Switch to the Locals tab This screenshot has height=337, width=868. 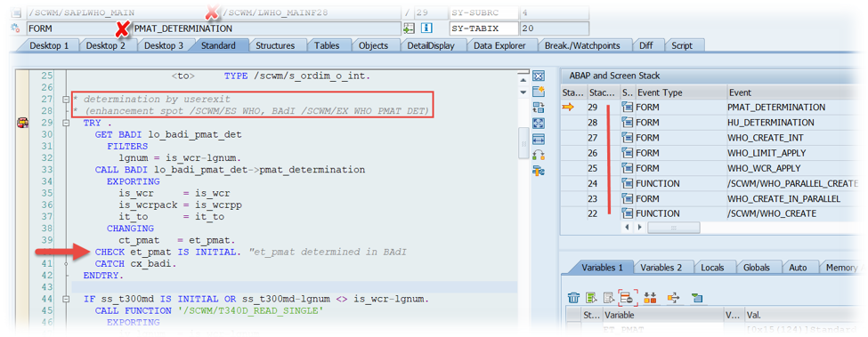712,268
